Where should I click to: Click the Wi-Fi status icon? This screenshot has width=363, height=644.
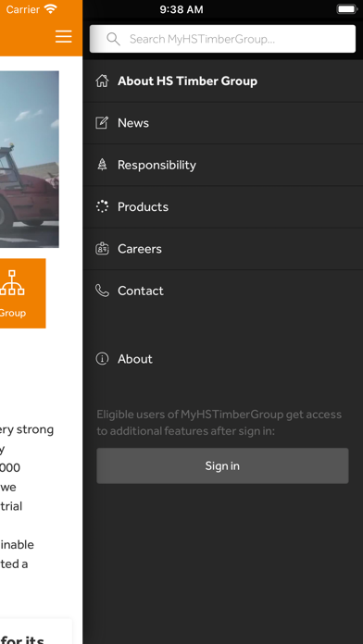tap(51, 9)
